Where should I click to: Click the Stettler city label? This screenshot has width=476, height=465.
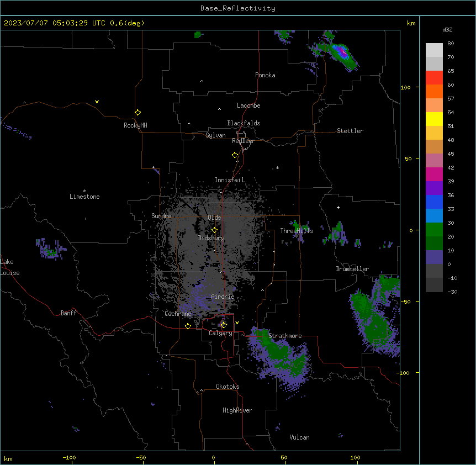(350, 131)
